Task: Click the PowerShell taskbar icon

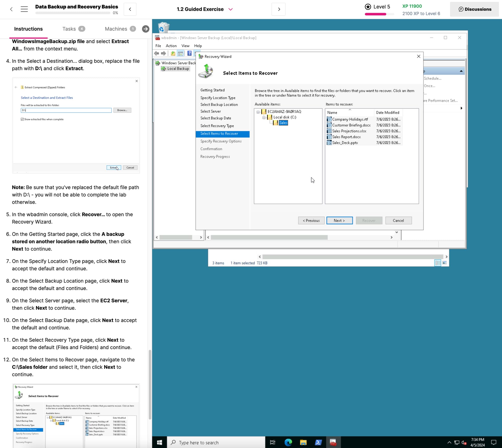Action: coord(318,443)
